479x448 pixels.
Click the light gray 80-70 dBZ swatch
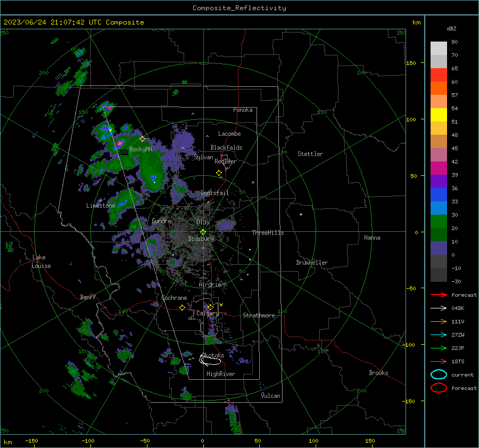[x=439, y=48]
